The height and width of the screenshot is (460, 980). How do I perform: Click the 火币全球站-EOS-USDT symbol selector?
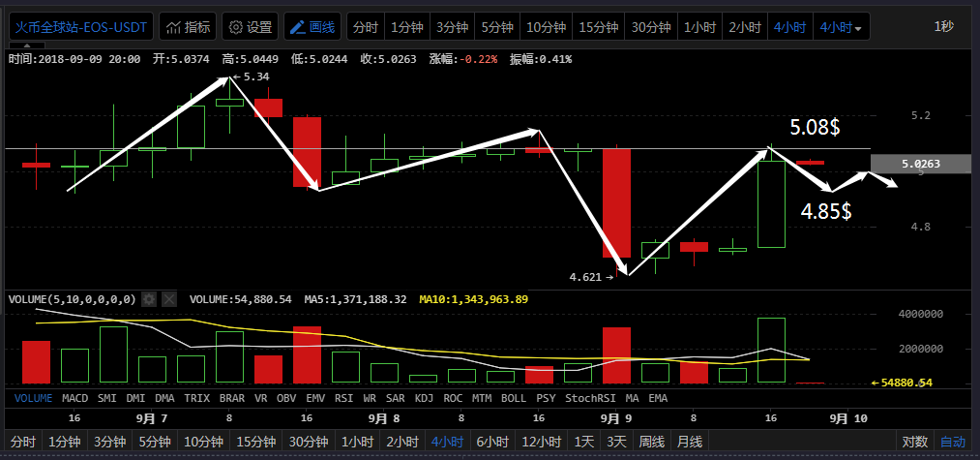point(80,27)
